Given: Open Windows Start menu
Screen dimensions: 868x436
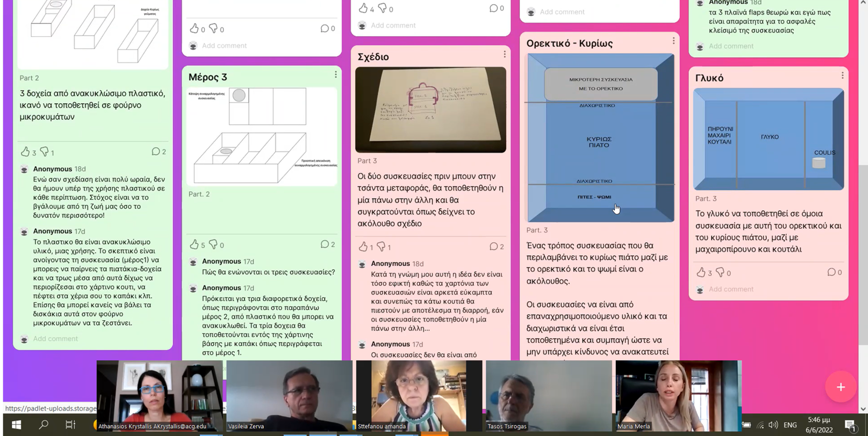Looking at the screenshot, I should click(16, 425).
